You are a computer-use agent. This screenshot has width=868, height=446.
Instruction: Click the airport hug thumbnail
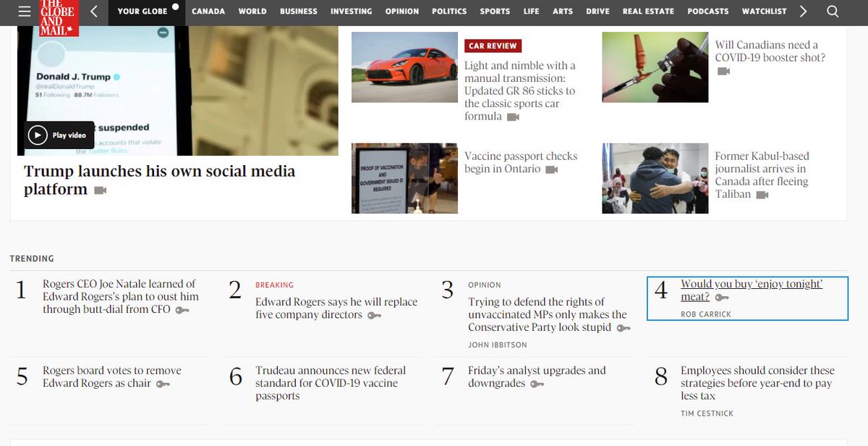[656, 178]
